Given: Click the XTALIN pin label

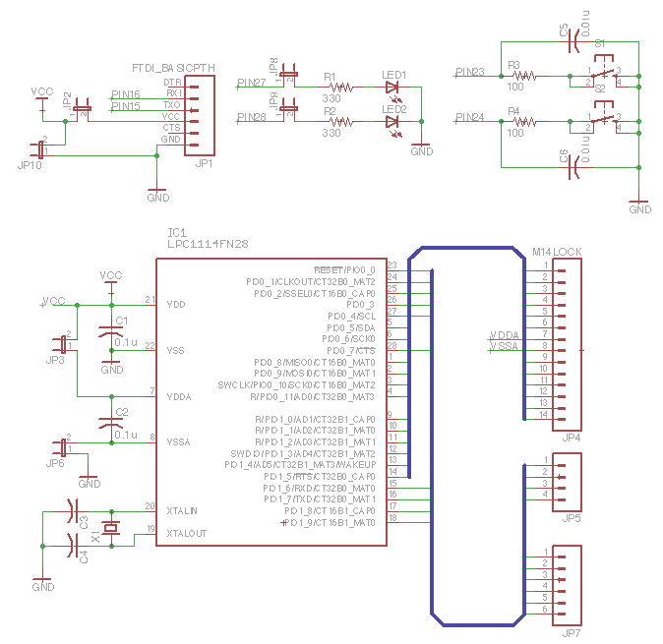Looking at the screenshot, I should click(x=182, y=511).
